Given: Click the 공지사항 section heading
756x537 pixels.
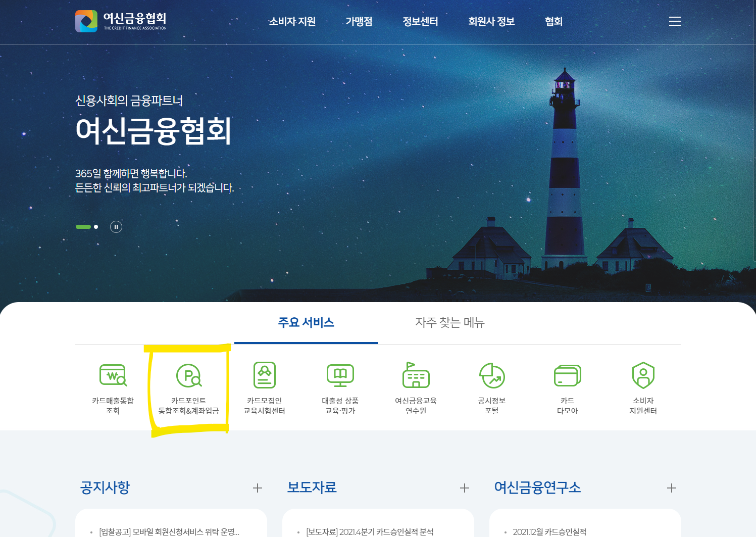Looking at the screenshot, I should coord(105,487).
